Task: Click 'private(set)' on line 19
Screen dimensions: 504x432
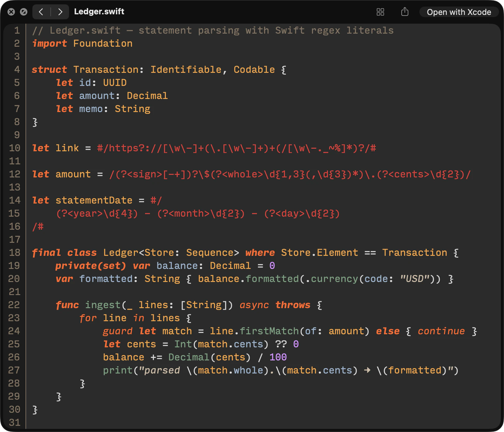Action: tap(91, 266)
